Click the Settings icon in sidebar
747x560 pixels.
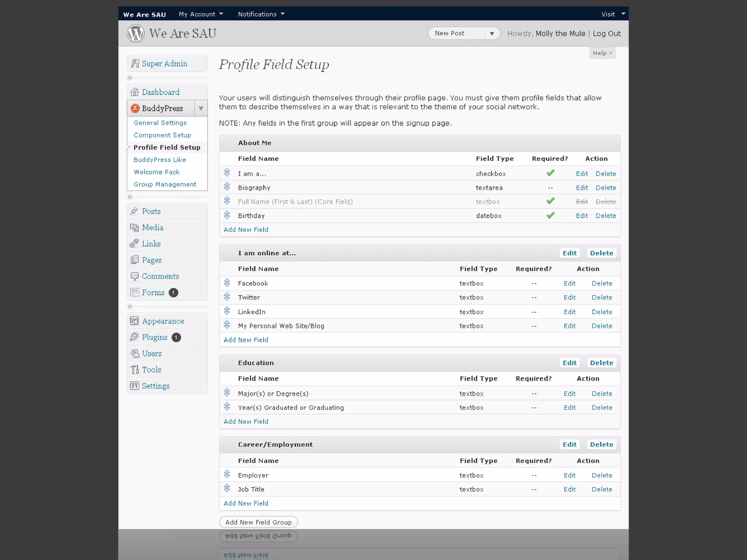click(x=135, y=386)
